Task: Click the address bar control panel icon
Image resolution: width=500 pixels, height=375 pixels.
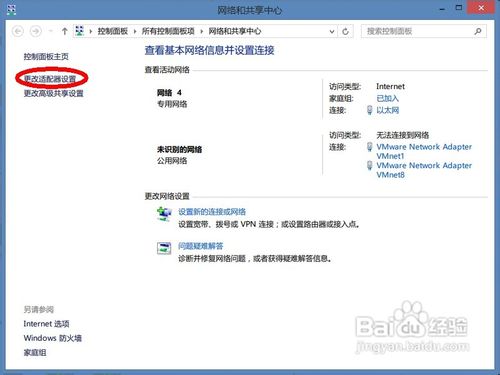Action: coord(80,31)
